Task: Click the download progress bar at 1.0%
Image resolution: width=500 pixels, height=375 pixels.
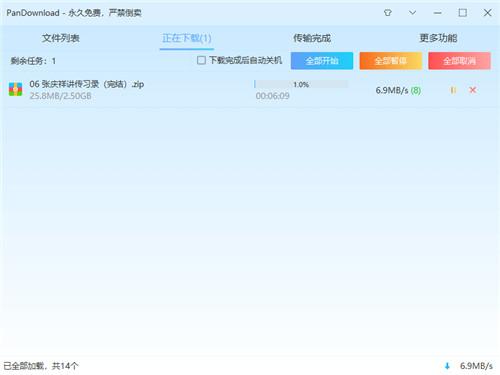Action: 301,84
